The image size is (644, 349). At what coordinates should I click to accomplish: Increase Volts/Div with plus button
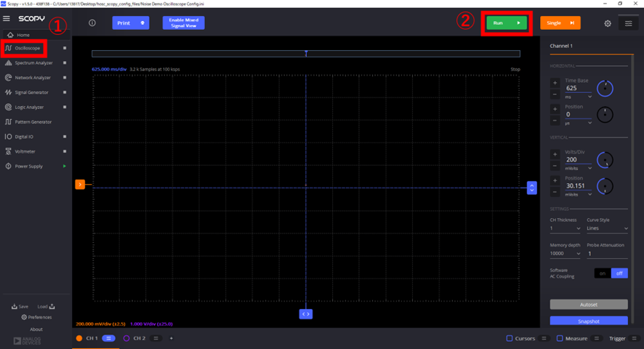(555, 155)
